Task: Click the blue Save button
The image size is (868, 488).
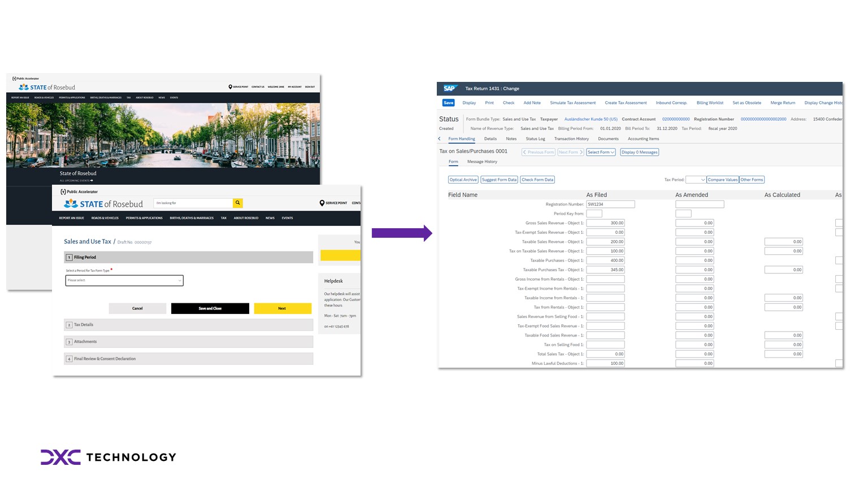Action: point(448,103)
